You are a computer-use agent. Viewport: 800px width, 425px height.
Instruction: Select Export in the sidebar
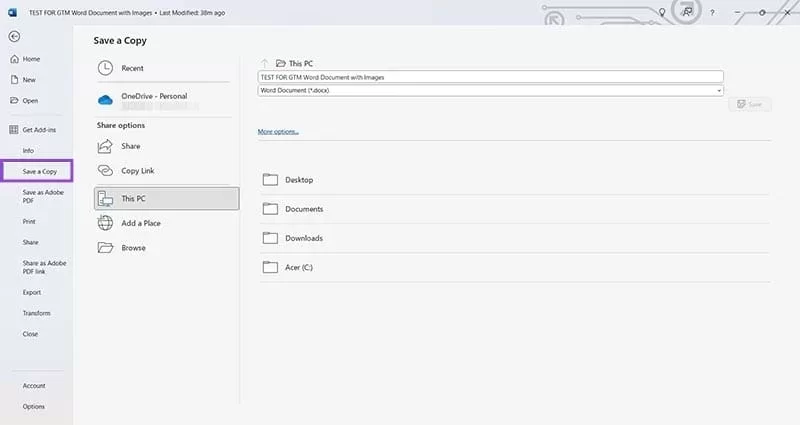32,292
